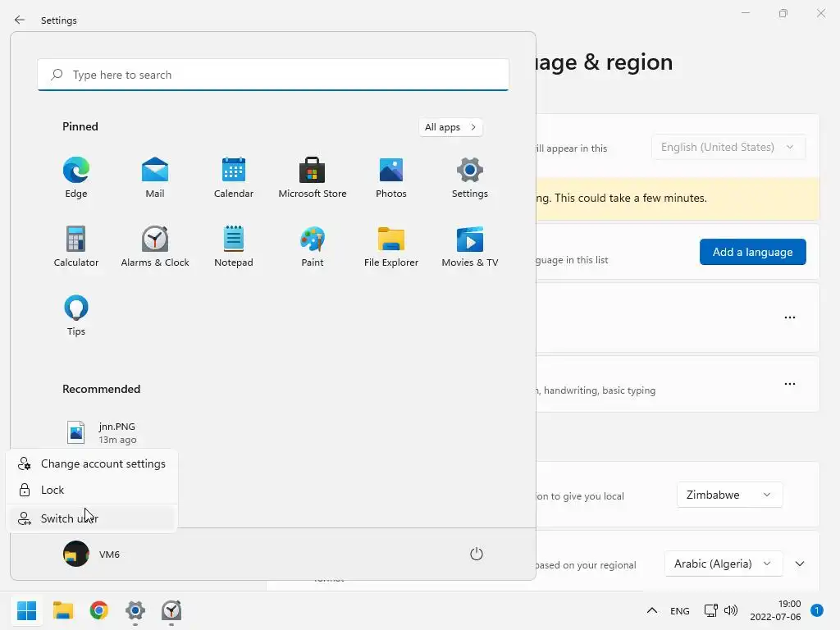Launch the Photos app
The image size is (840, 630).
[391, 177]
